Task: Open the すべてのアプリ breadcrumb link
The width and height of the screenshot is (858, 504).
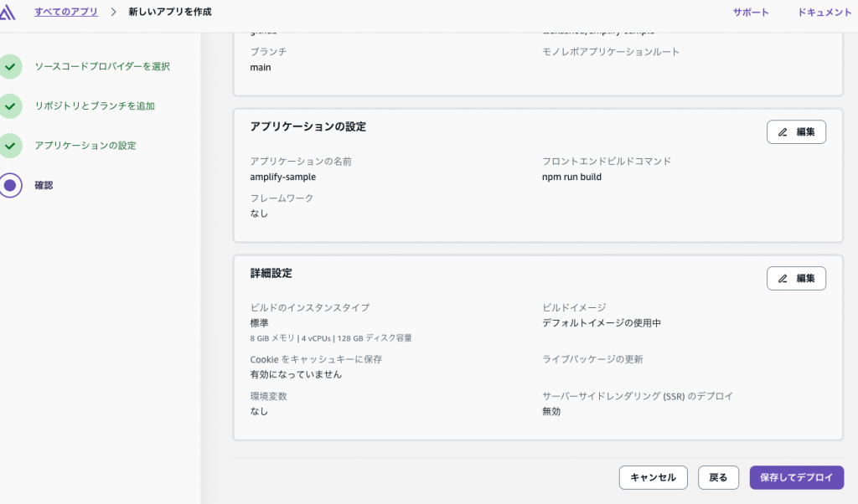Action: click(x=66, y=12)
